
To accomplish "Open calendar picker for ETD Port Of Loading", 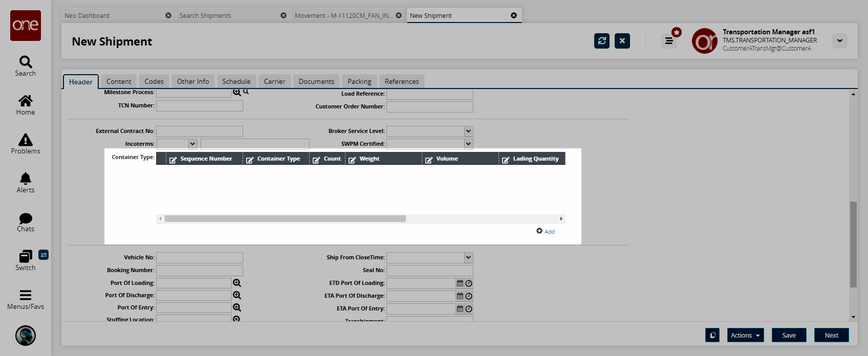I will tap(460, 283).
